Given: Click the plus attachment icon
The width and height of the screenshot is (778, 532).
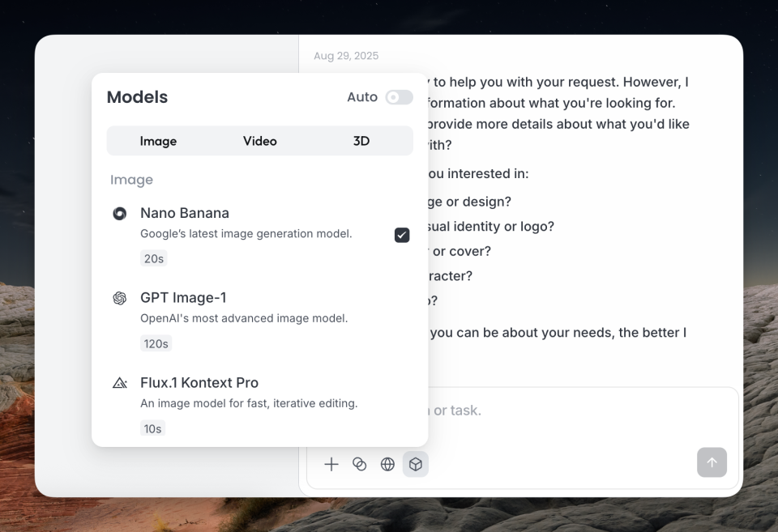Looking at the screenshot, I should 331,464.
